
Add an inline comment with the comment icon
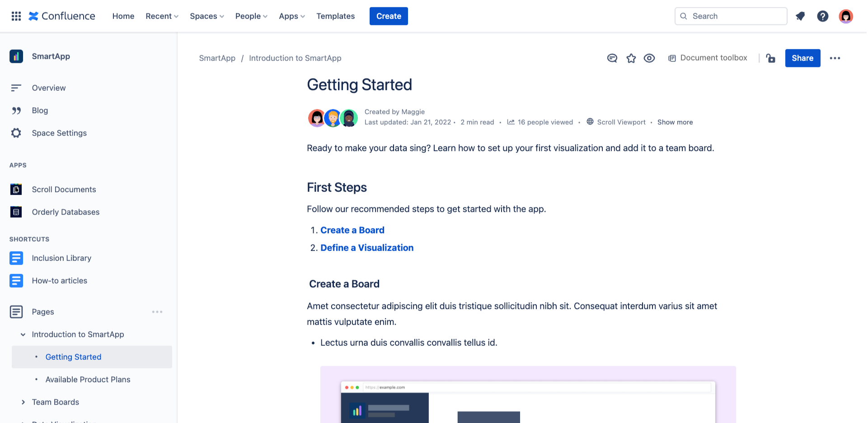click(x=612, y=58)
